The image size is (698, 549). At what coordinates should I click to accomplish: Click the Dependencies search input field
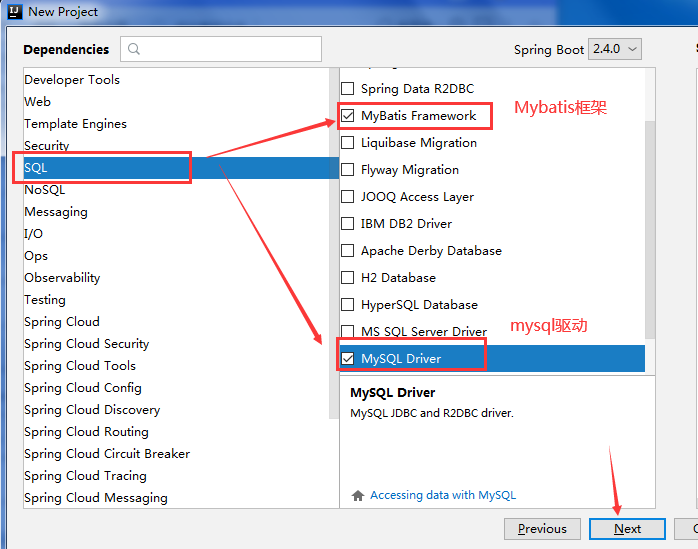pos(221,49)
